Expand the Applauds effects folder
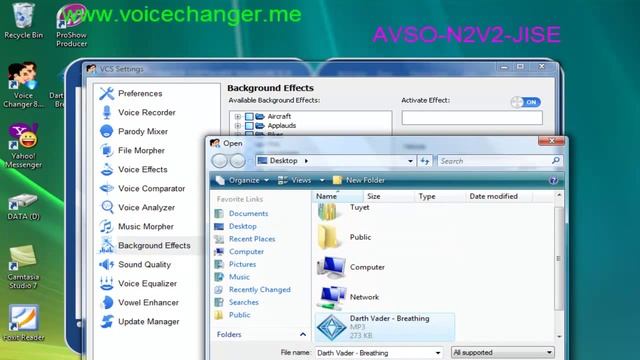 point(238,126)
